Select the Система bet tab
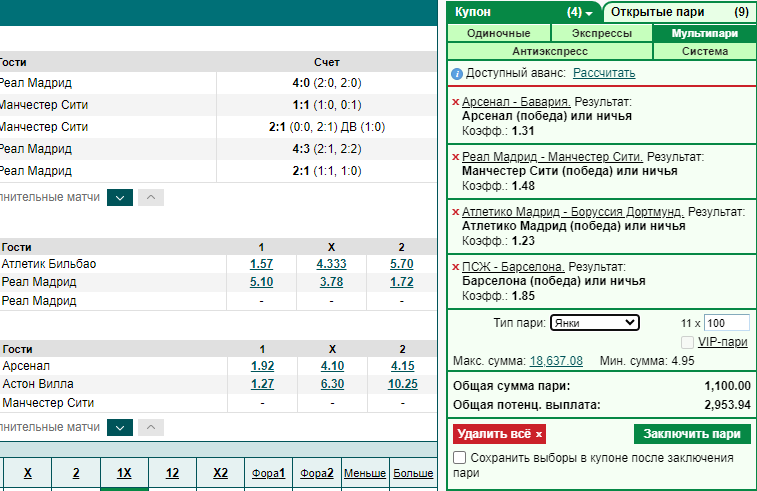 [x=705, y=51]
